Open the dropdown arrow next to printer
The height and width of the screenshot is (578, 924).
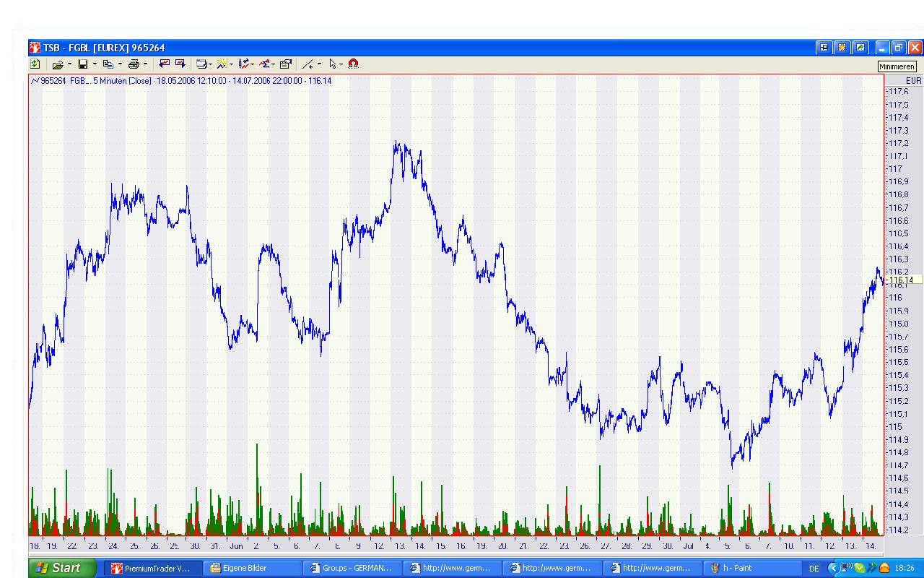coord(145,64)
